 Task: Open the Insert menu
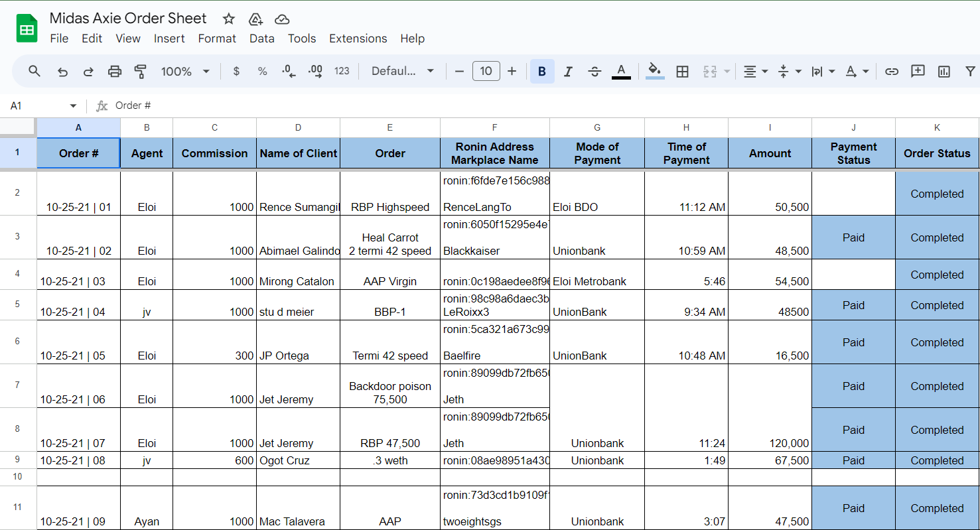(x=169, y=38)
